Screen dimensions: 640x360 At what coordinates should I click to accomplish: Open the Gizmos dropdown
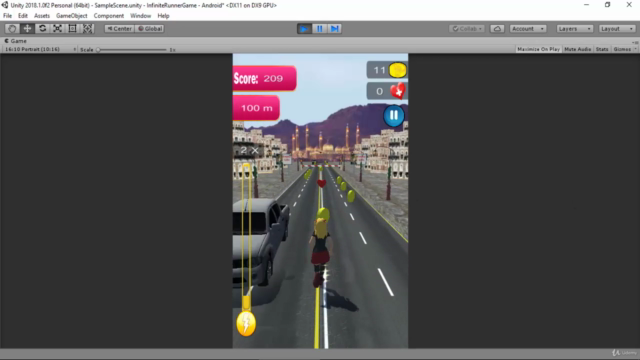pyautogui.click(x=624, y=49)
